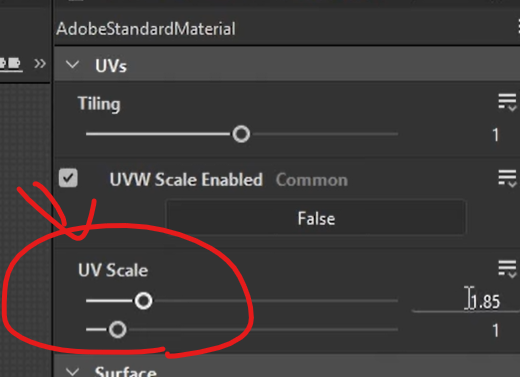Click the Common label text
This screenshot has height=377, width=520.
(x=312, y=180)
